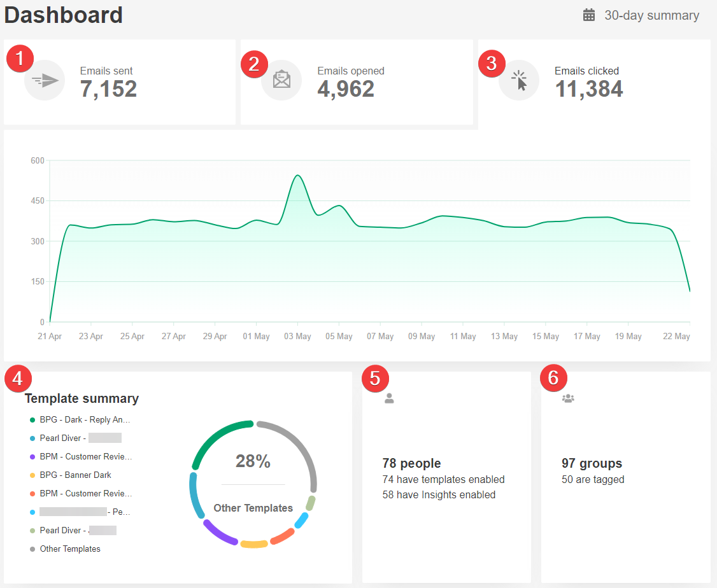717x588 pixels.
Task: Click the paper plane Emails sent icon
Action: pos(45,80)
